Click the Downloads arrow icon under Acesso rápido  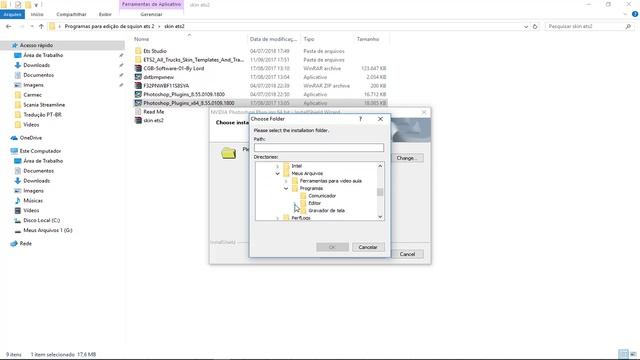pyautogui.click(x=18, y=65)
